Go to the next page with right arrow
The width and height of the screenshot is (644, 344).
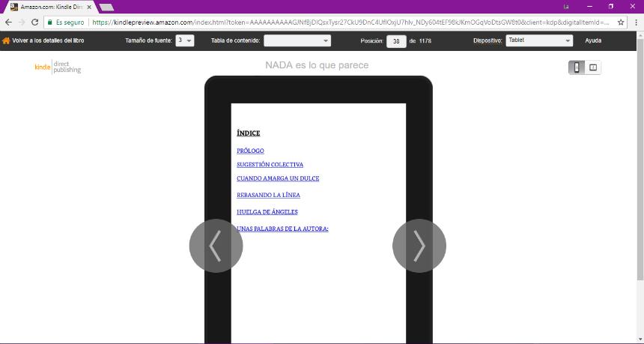(x=419, y=246)
